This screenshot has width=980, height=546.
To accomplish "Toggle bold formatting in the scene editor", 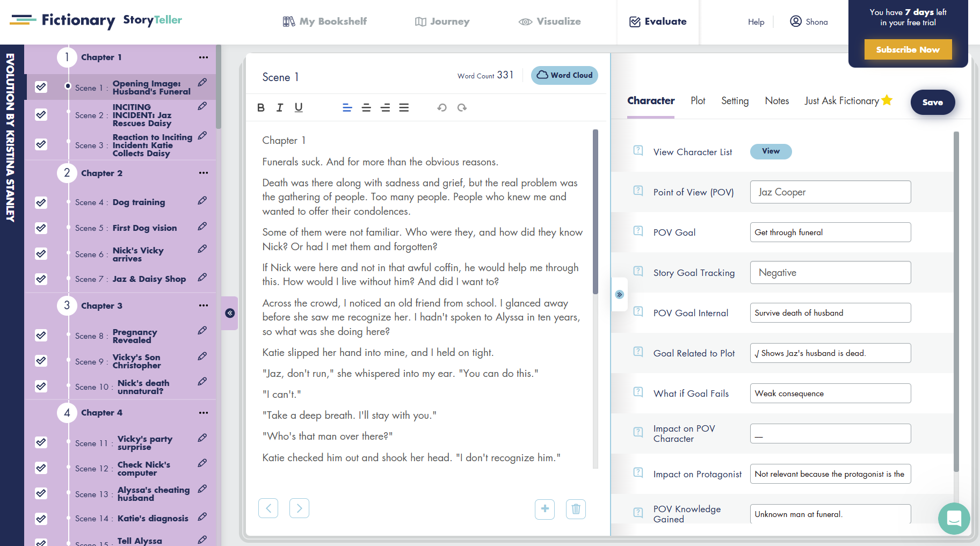I will (x=261, y=107).
